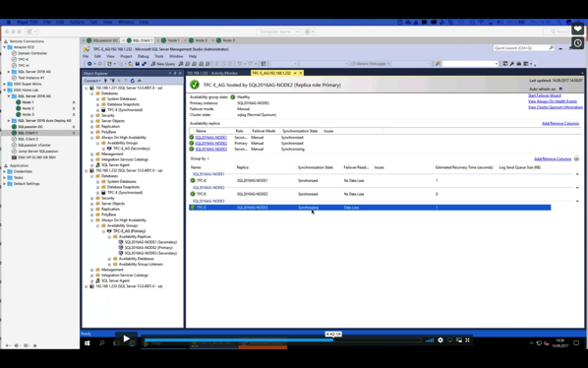
Task: Click the Start Failover Wizard link
Action: [x=545, y=95]
